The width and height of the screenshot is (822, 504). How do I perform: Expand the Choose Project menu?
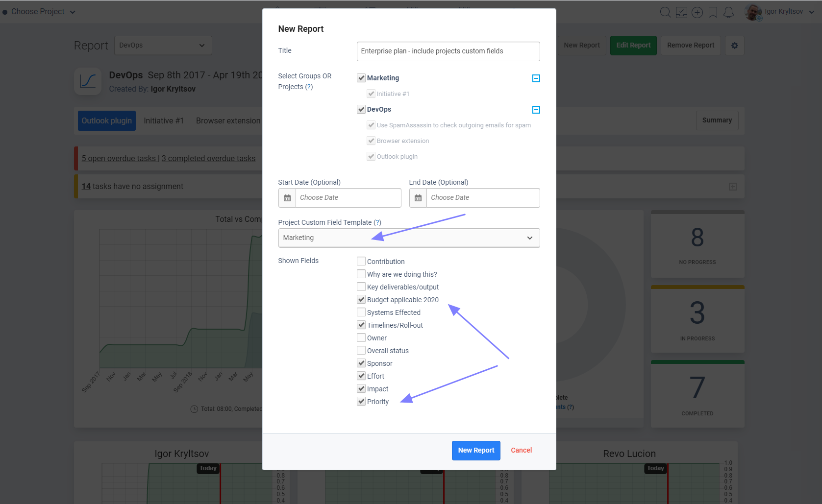(x=39, y=12)
